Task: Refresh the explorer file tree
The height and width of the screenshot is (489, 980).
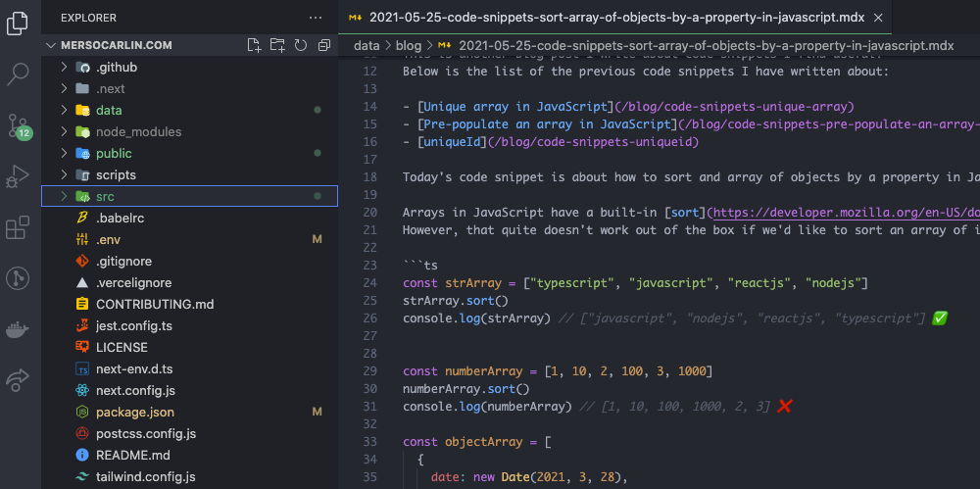Action: (x=301, y=45)
